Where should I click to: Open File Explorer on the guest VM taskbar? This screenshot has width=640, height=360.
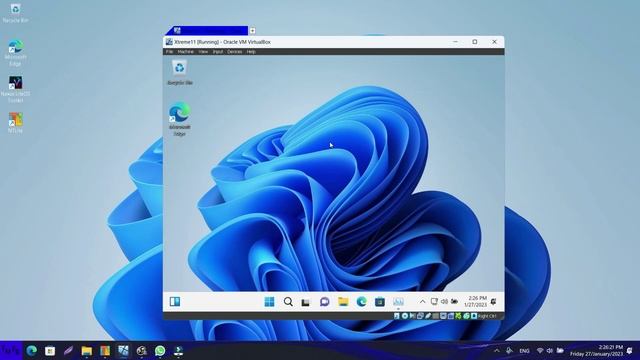tap(343, 302)
